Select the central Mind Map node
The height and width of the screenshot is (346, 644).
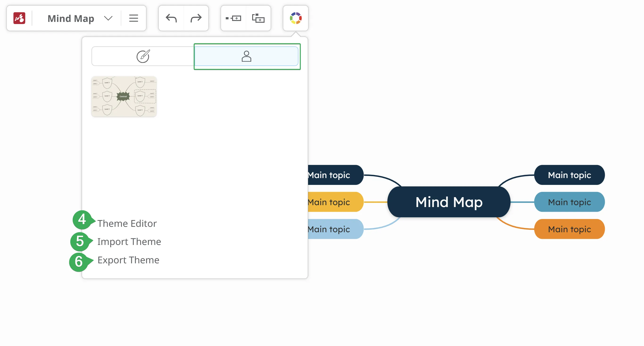coord(449,202)
